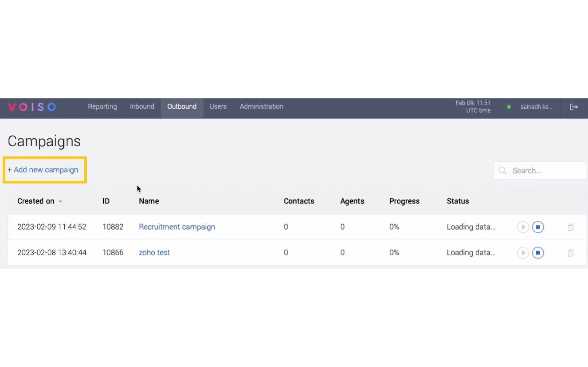Image resolution: width=588 pixels, height=367 pixels.
Task: Start the Recruitment campaign with play icon
Action: point(523,227)
